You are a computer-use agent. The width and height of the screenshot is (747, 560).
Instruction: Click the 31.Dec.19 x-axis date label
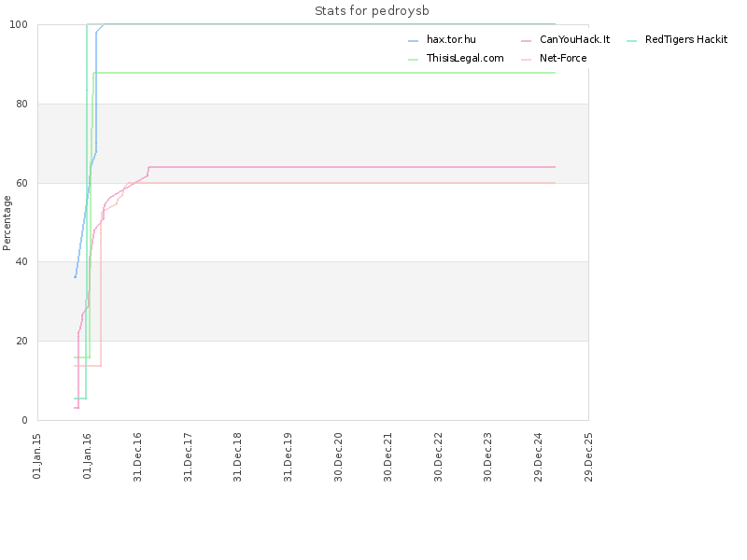(x=288, y=457)
